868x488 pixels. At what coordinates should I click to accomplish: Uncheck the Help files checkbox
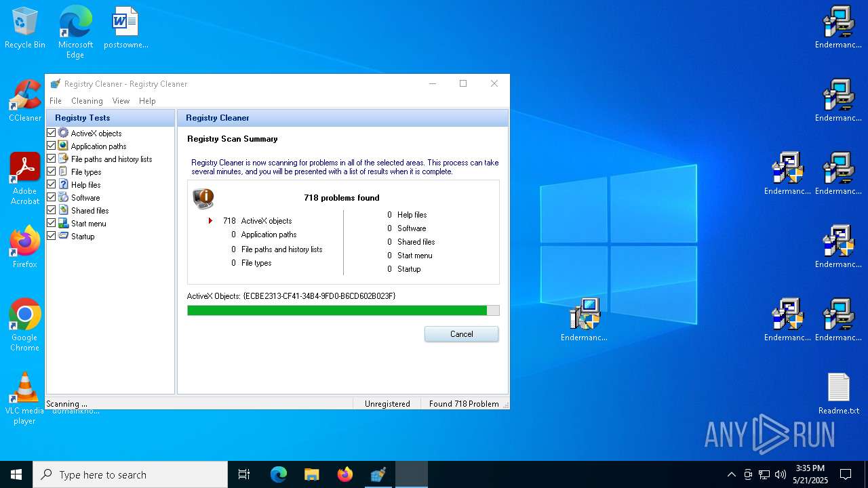[x=51, y=184]
